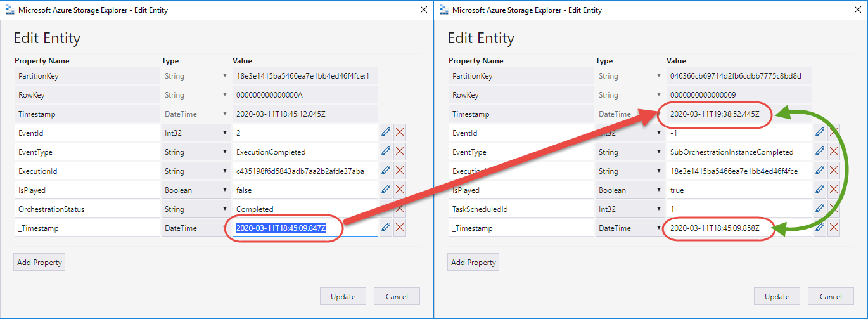Image resolution: width=868 pixels, height=319 pixels.
Task: Click the _Timestamp value 2020-03-11T18:45:09.858Z
Action: (x=739, y=228)
